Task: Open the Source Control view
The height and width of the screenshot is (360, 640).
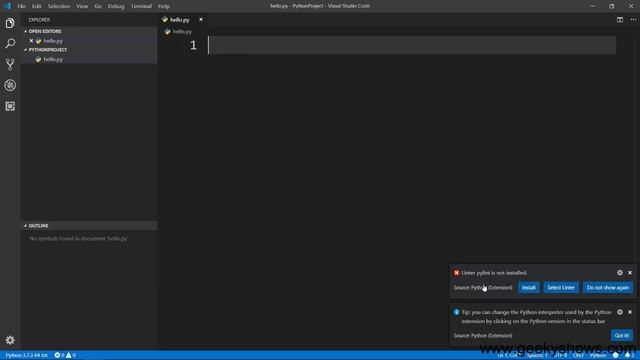Action: 10,64
